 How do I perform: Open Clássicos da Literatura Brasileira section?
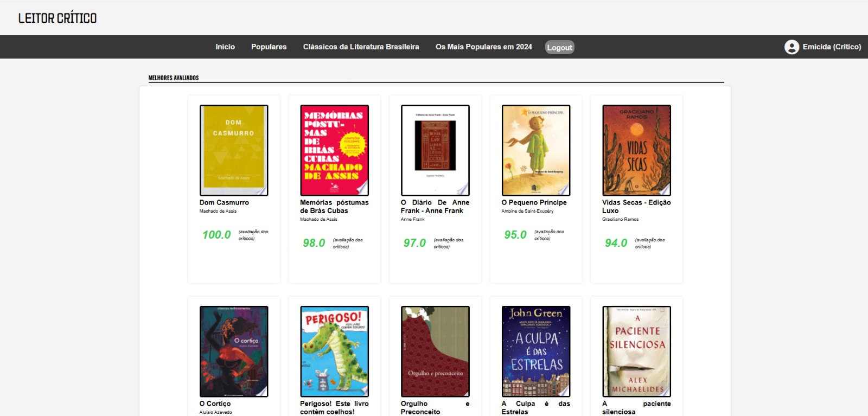361,47
